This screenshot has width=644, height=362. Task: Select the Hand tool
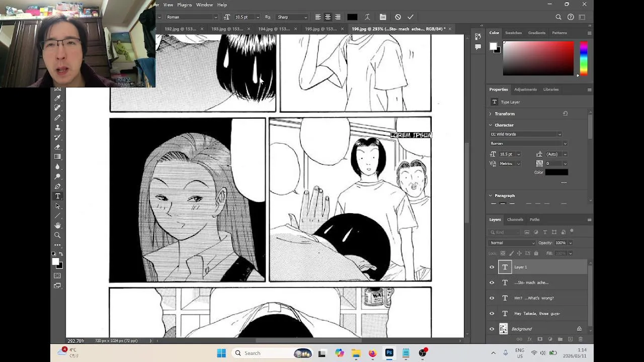click(58, 225)
